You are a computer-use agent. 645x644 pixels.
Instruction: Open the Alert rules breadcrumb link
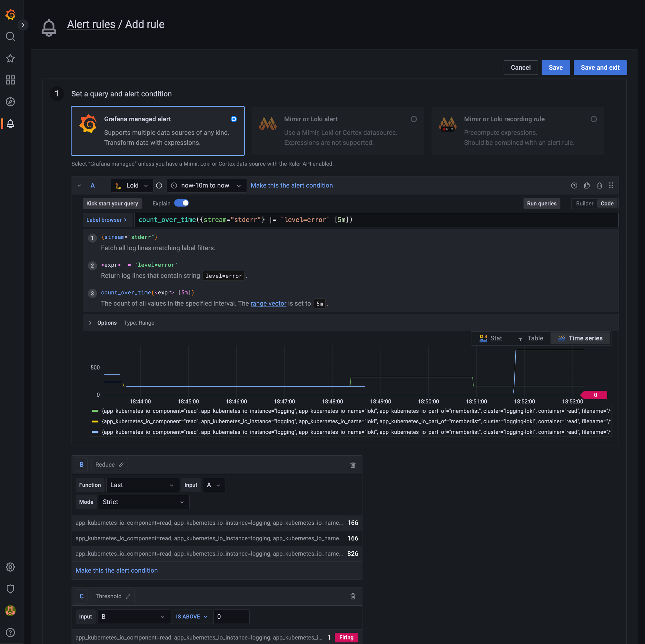point(91,25)
